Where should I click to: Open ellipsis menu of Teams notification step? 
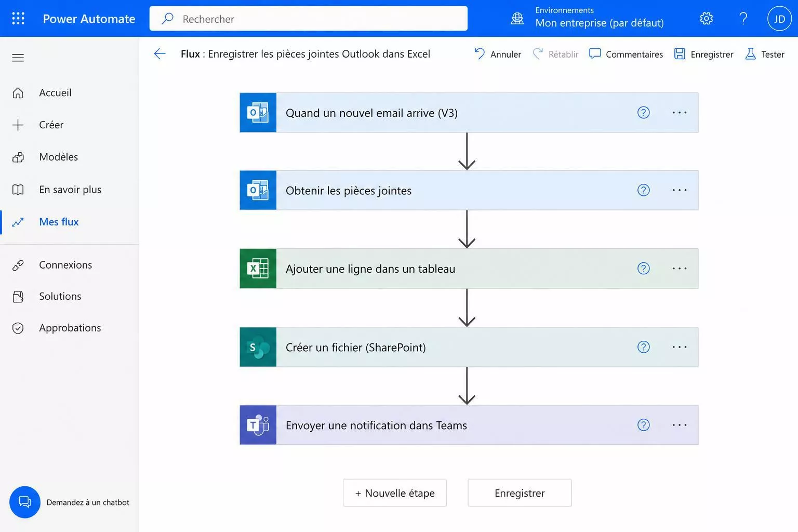pyautogui.click(x=680, y=425)
